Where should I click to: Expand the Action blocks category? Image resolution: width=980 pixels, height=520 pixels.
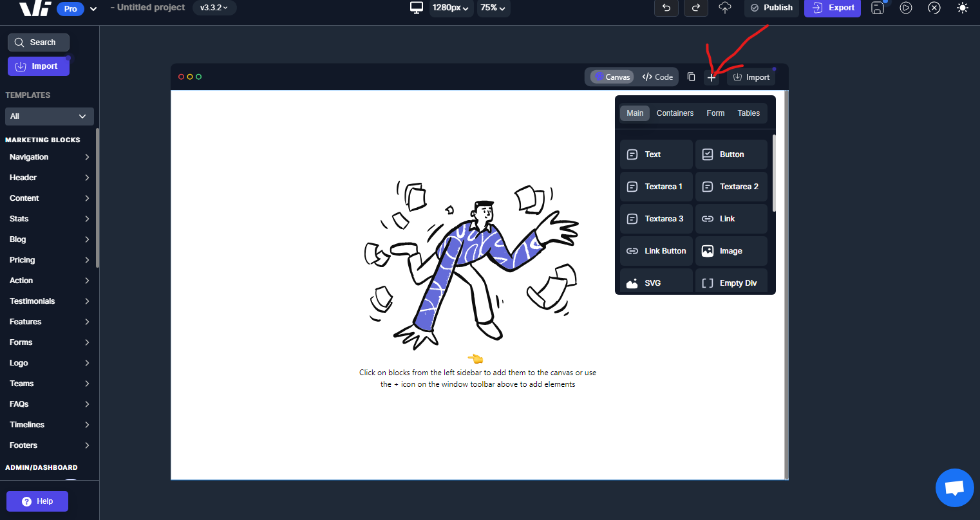coord(49,281)
